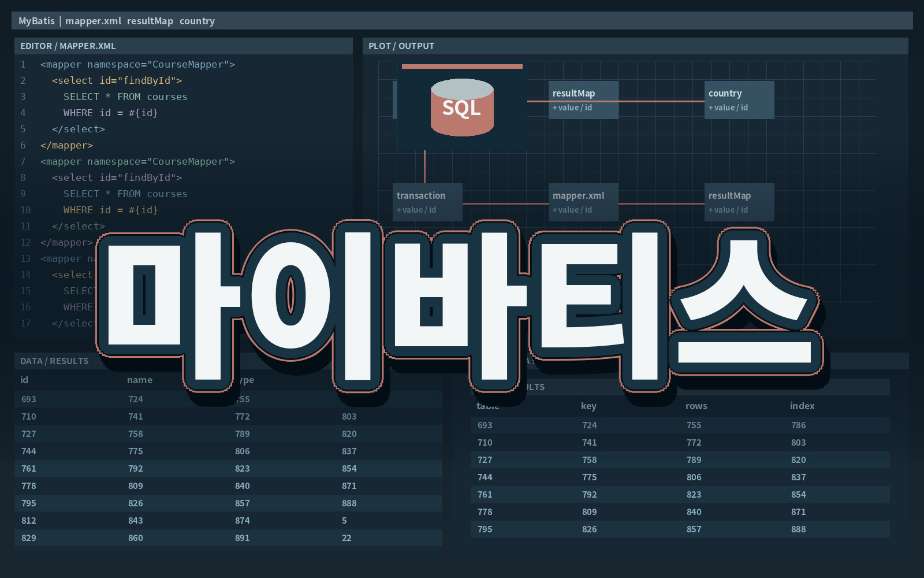Click cell 812 in the left table
Viewport: 924px width, 578px height.
pos(29,520)
